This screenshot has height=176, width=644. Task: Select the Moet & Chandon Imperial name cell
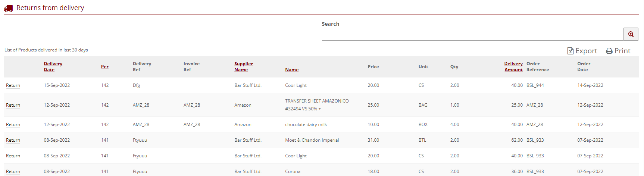[x=312, y=140]
